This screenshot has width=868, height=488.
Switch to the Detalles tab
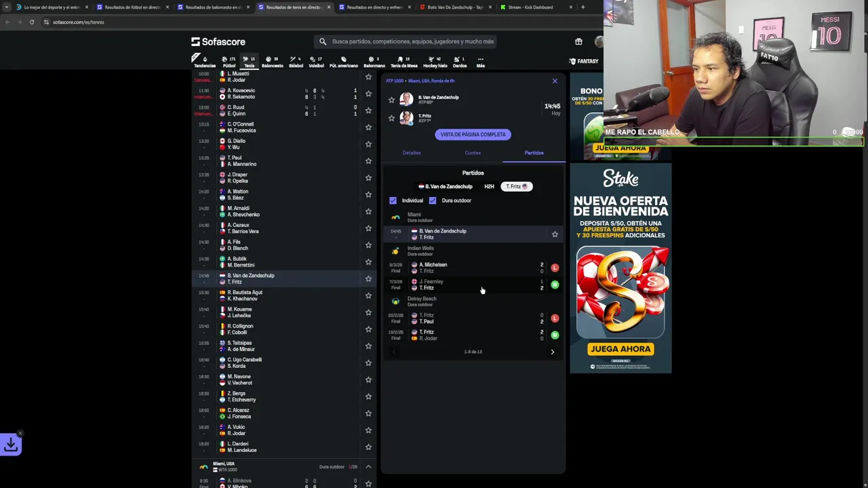(x=412, y=153)
